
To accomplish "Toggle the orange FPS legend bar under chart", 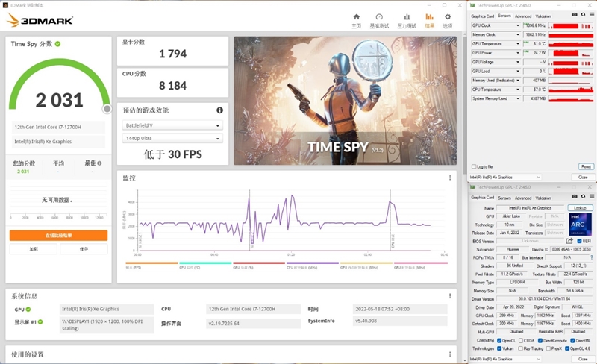I will coord(151,263).
